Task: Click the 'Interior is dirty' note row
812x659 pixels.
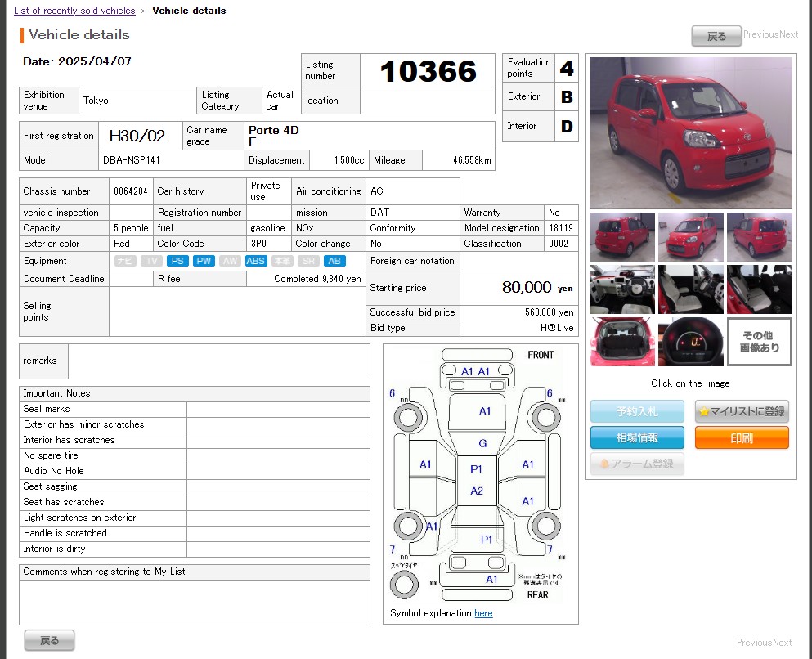Action: point(195,549)
